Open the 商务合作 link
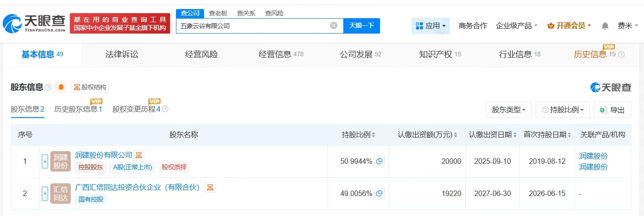 coord(473,26)
